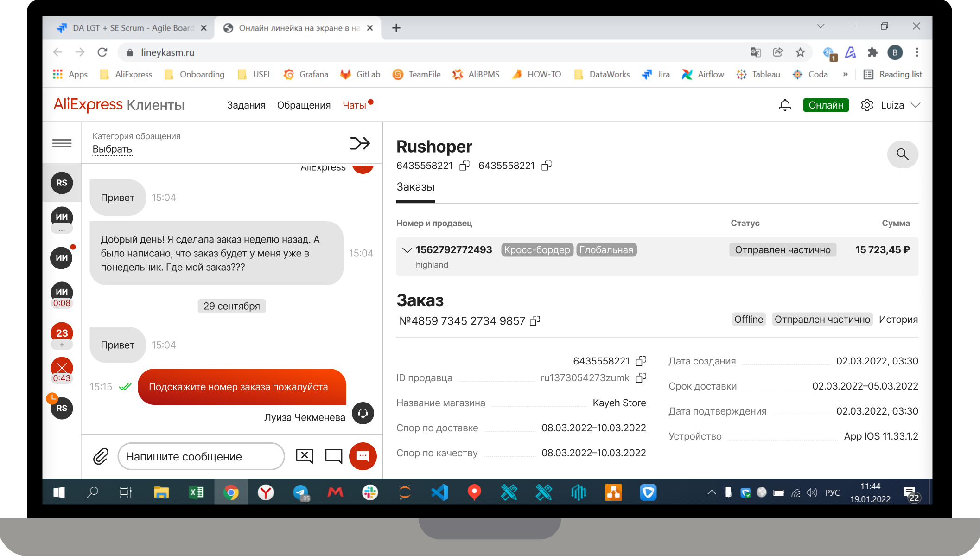This screenshot has height=556, width=980.
Task: Copy first customer ID 6435558221 under Rushoper
Action: point(464,166)
